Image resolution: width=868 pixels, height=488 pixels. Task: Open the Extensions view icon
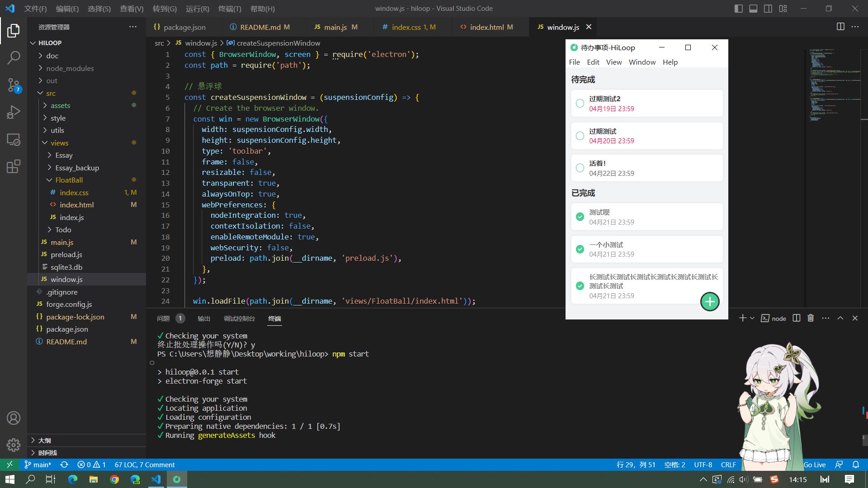14,166
